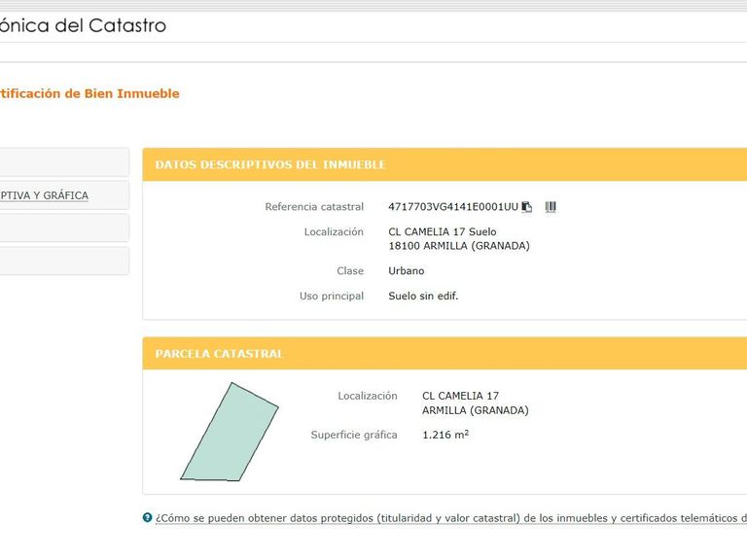Click 'ARMILLA (GRANADA)' in the Parcela catastral section
Image resolution: width=747 pixels, height=560 pixels.
point(476,410)
